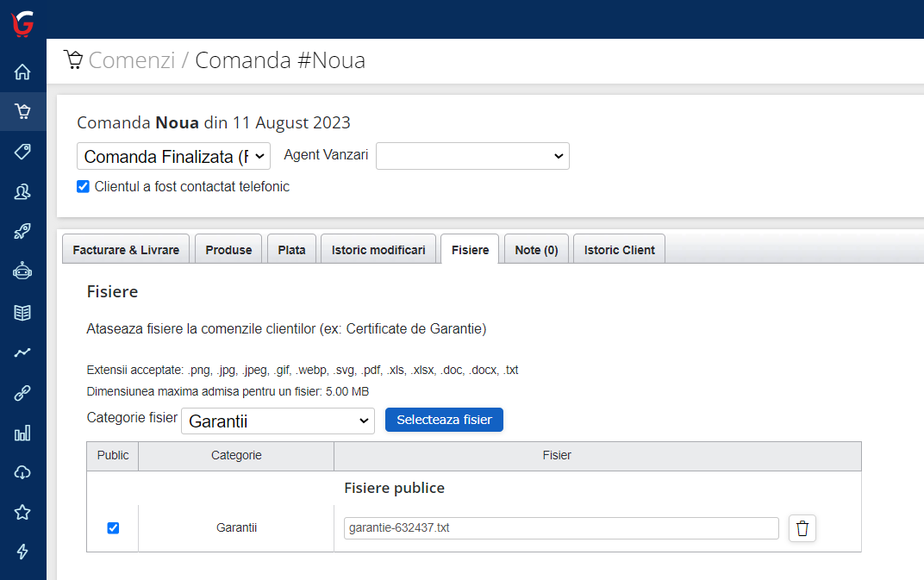Open the customers people icon
Screen dimensions: 924x580
pos(22,192)
